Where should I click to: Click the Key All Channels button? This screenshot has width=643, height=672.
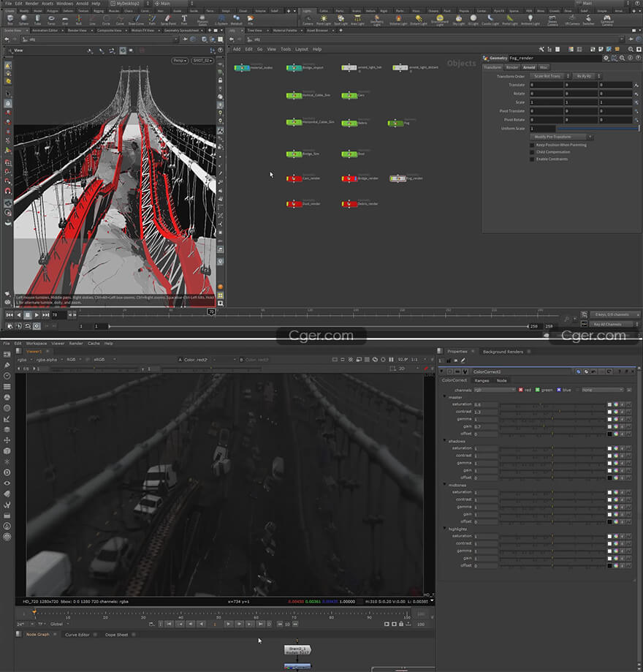point(607,324)
